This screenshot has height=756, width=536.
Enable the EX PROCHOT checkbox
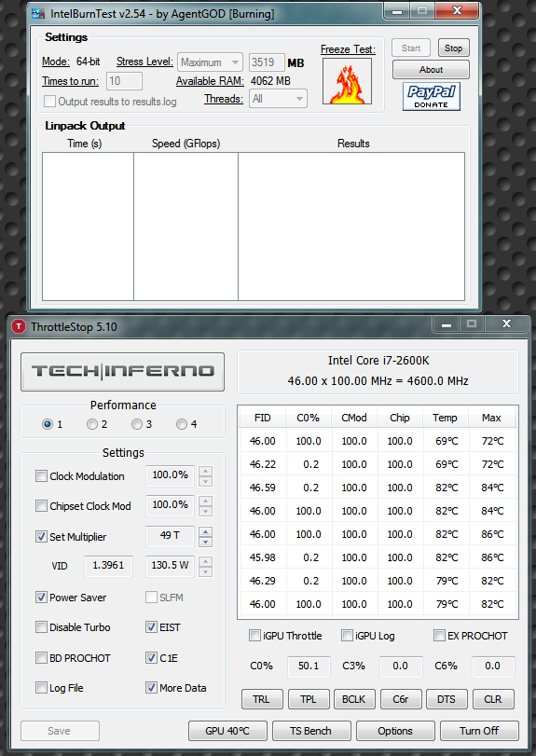tap(439, 636)
